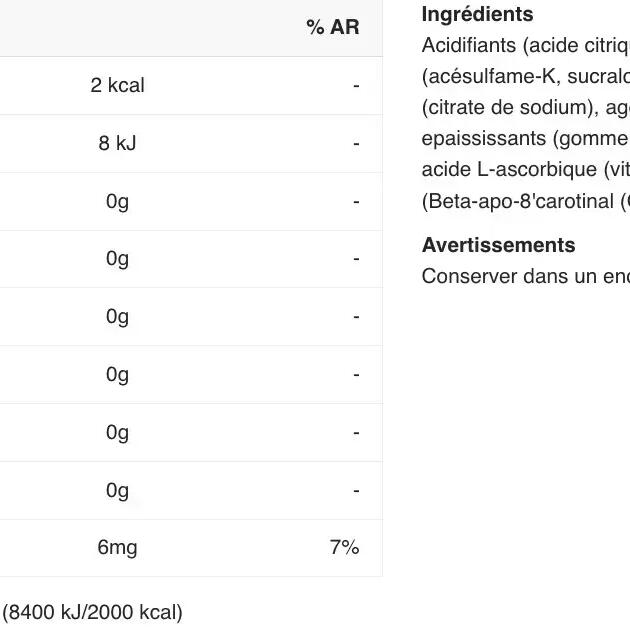Viewport: 630px width, 630px height.
Task: Click the 7% reference intake value
Action: point(344,548)
